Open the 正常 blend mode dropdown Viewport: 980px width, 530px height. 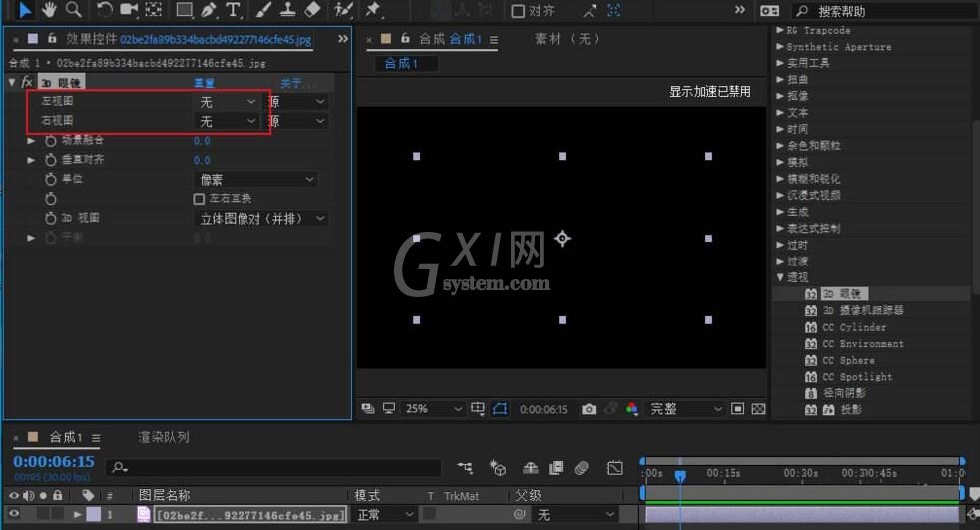coord(385,514)
